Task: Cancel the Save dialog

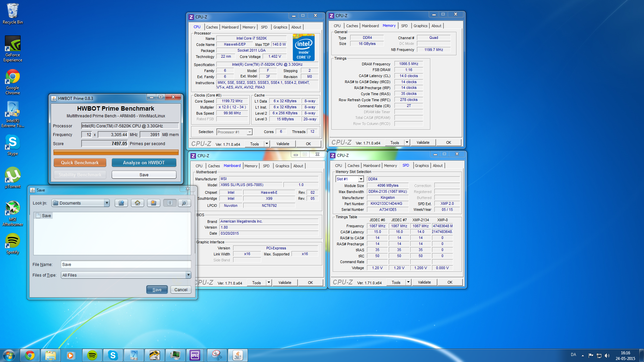Action: click(181, 290)
